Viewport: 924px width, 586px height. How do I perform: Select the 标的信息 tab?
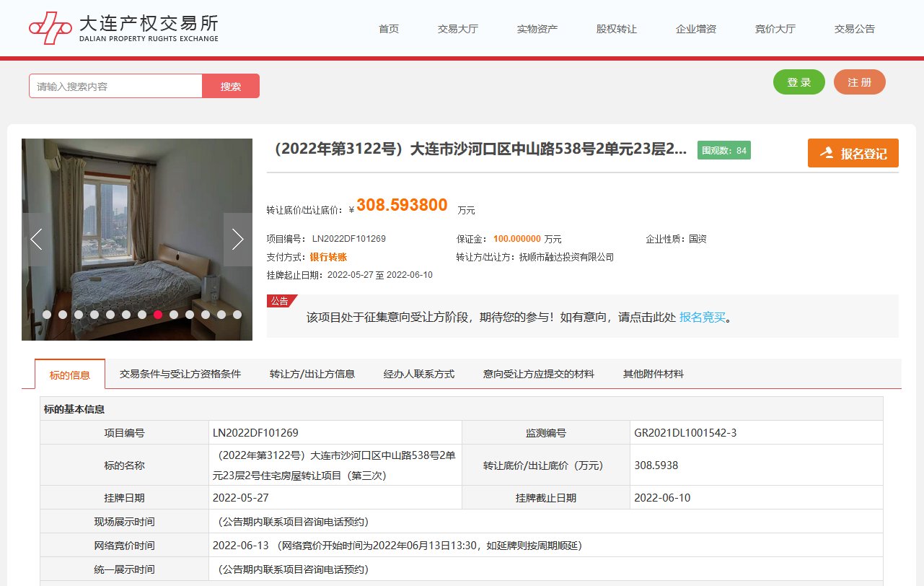(70, 375)
